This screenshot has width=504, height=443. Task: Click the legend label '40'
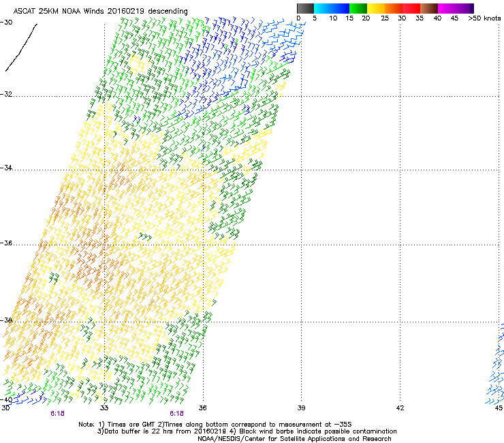437,18
